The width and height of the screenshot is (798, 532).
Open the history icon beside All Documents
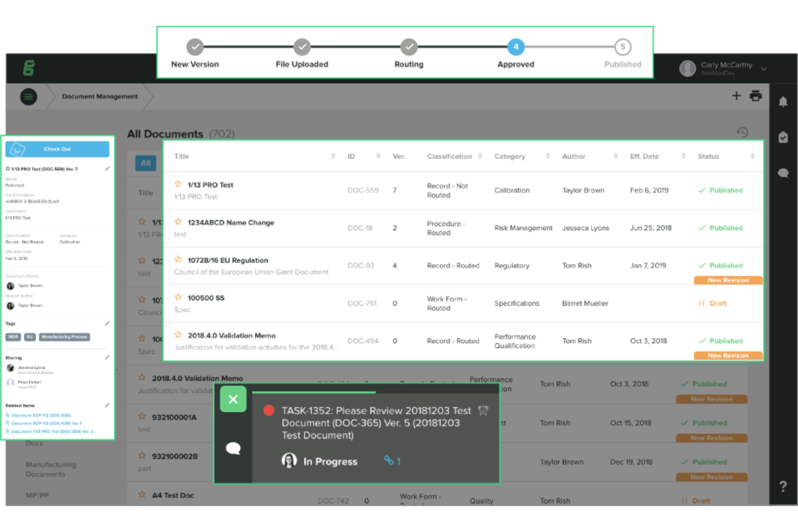pos(742,132)
